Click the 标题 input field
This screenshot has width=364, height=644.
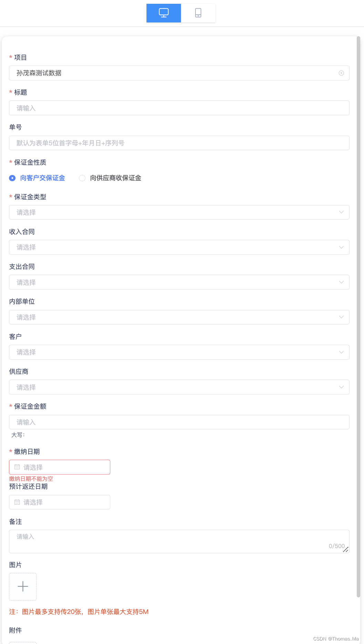point(179,108)
